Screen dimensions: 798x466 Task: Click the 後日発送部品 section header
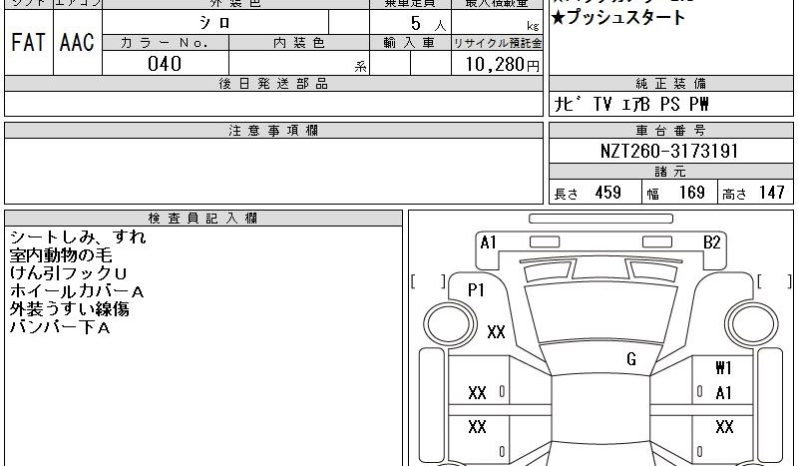pyautogui.click(x=274, y=84)
